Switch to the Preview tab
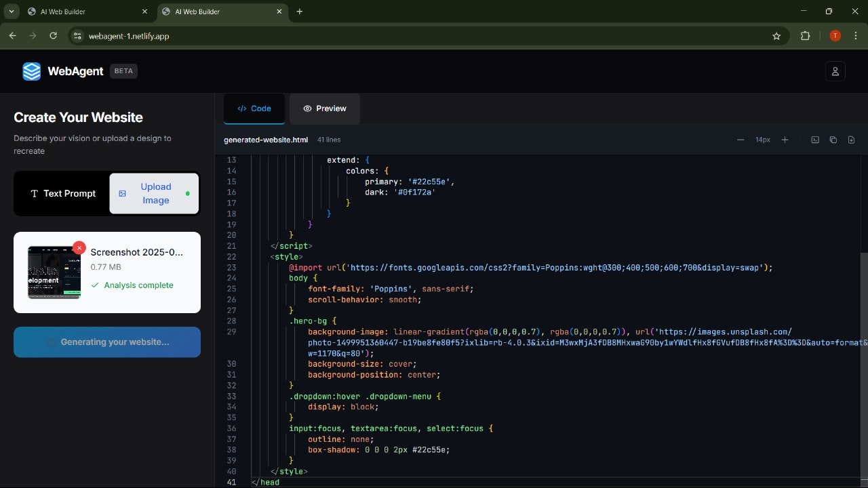Image resolution: width=868 pixels, height=488 pixels. pyautogui.click(x=324, y=108)
